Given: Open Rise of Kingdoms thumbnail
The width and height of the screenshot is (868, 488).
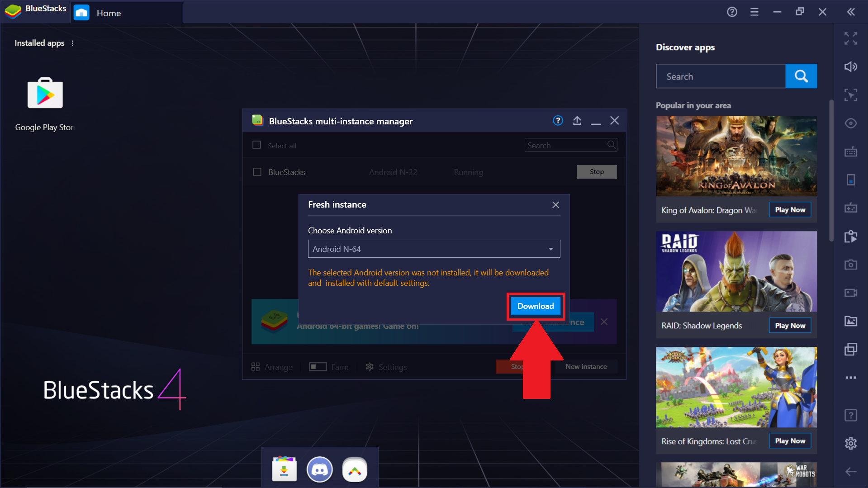Looking at the screenshot, I should click(x=736, y=387).
